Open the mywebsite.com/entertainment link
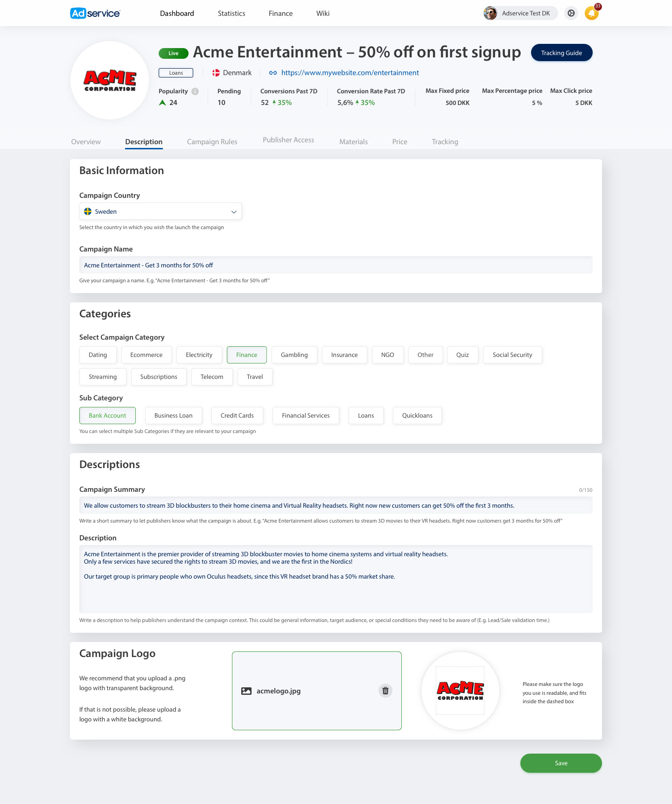Viewport: 672px width, 804px height. 350,73
